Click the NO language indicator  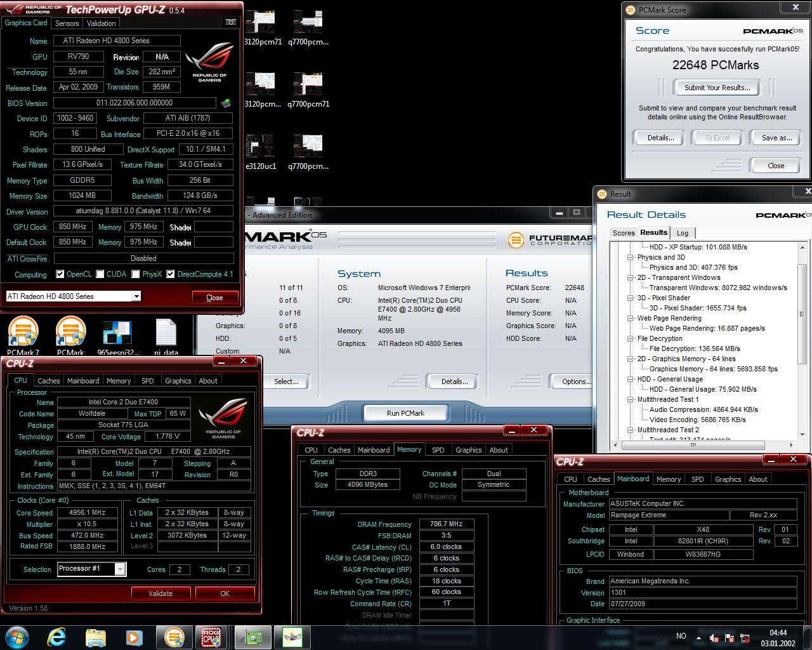click(x=681, y=636)
